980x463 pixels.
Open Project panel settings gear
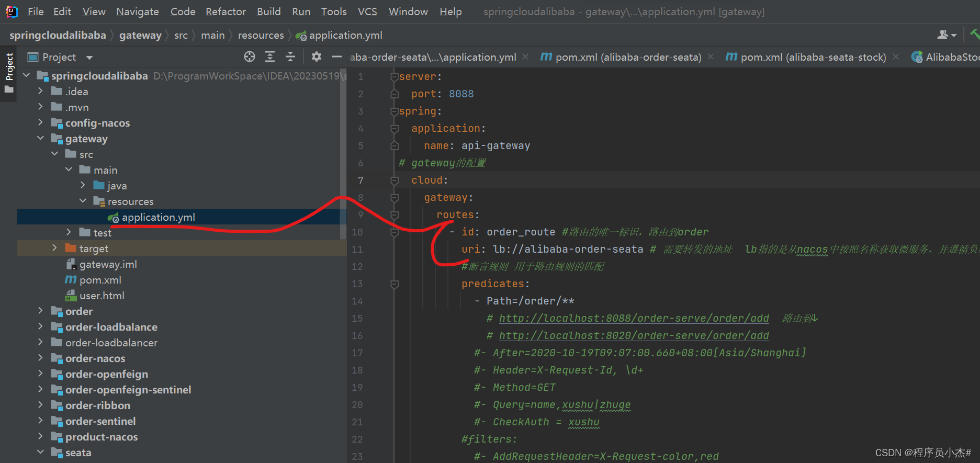(317, 57)
